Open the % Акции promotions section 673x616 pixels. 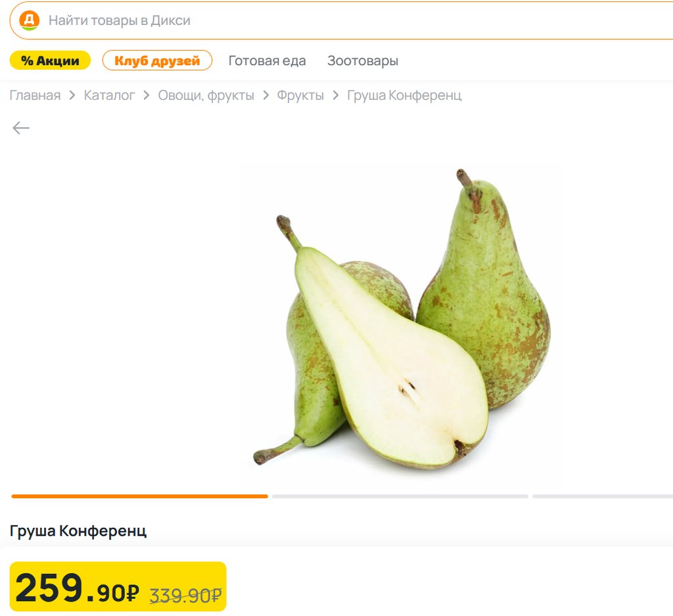coord(50,60)
